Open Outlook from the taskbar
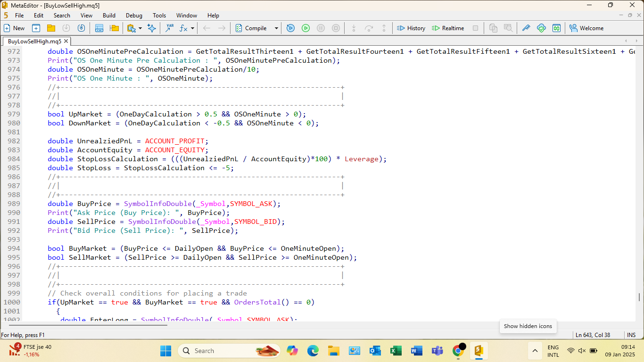644x362 pixels. [375, 351]
